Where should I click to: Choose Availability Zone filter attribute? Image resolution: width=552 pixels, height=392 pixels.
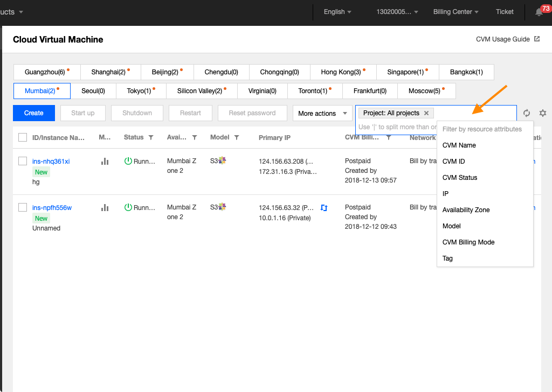[x=485, y=210]
